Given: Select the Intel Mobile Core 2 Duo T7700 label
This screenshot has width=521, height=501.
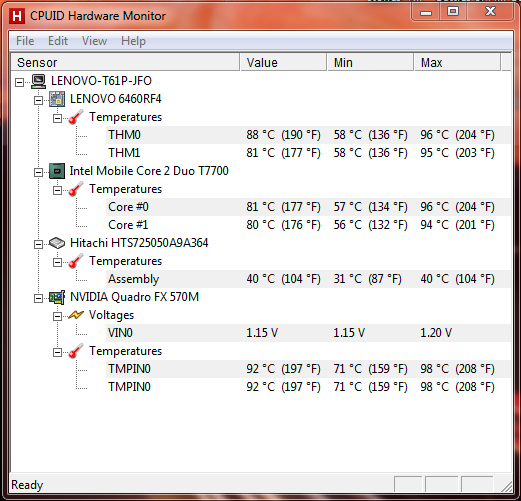Looking at the screenshot, I should point(149,171).
